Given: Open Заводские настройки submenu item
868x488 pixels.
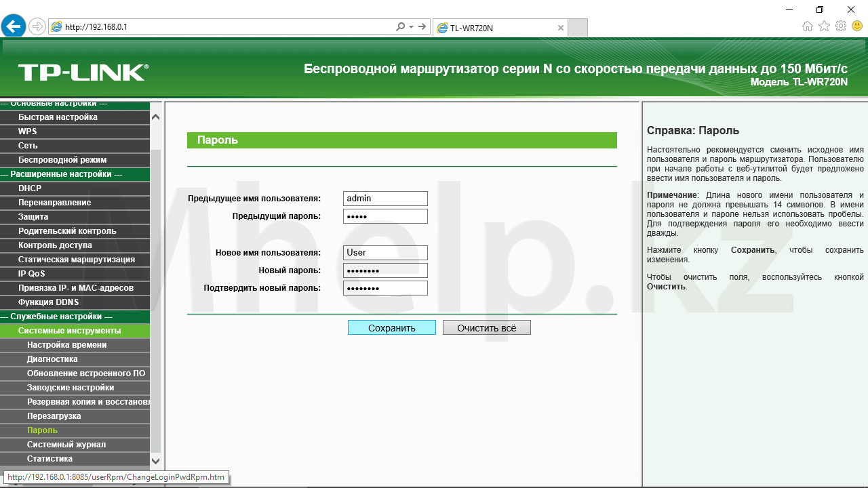Looking at the screenshot, I should (75, 388).
